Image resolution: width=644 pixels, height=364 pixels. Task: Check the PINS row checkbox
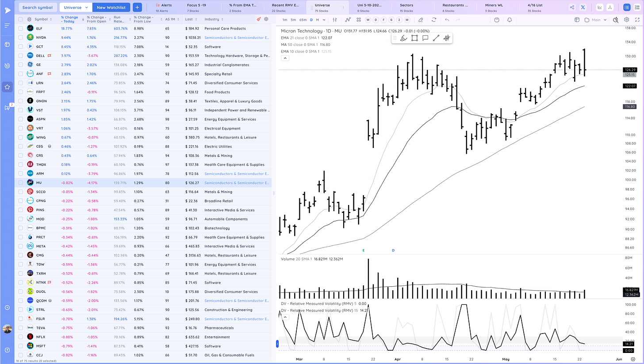click(20, 210)
